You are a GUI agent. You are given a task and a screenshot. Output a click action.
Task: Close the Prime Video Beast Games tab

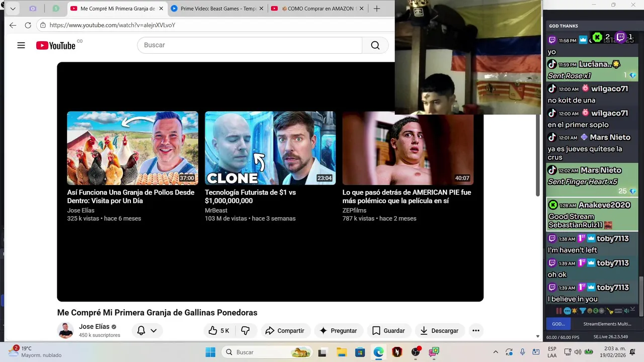click(262, 9)
